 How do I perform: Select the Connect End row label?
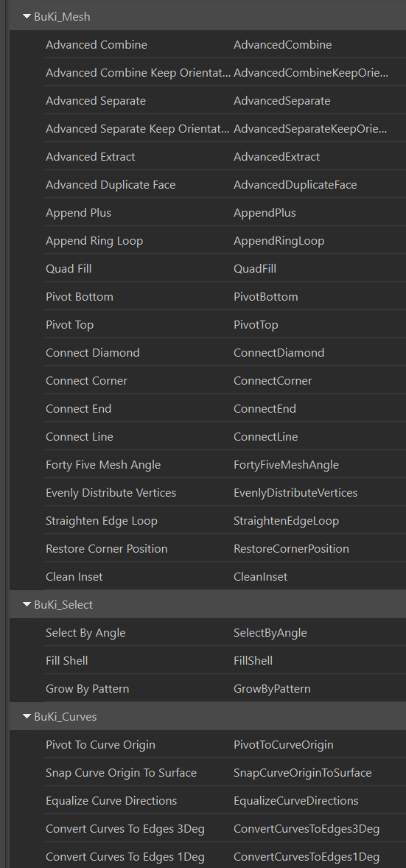pyautogui.click(x=79, y=408)
